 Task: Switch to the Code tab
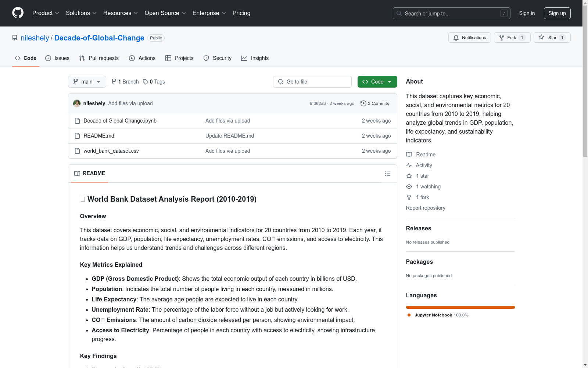26,58
